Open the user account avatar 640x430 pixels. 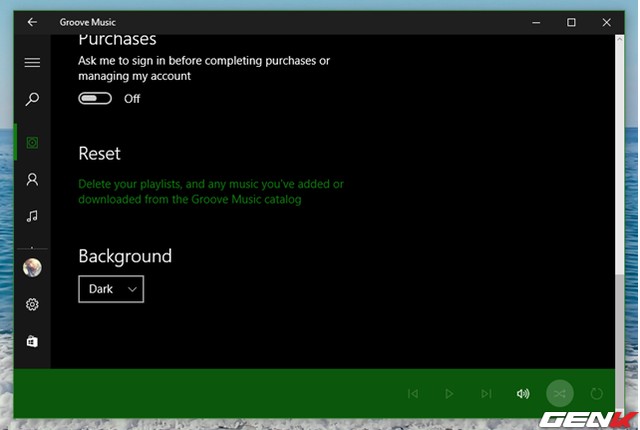pos(32,268)
